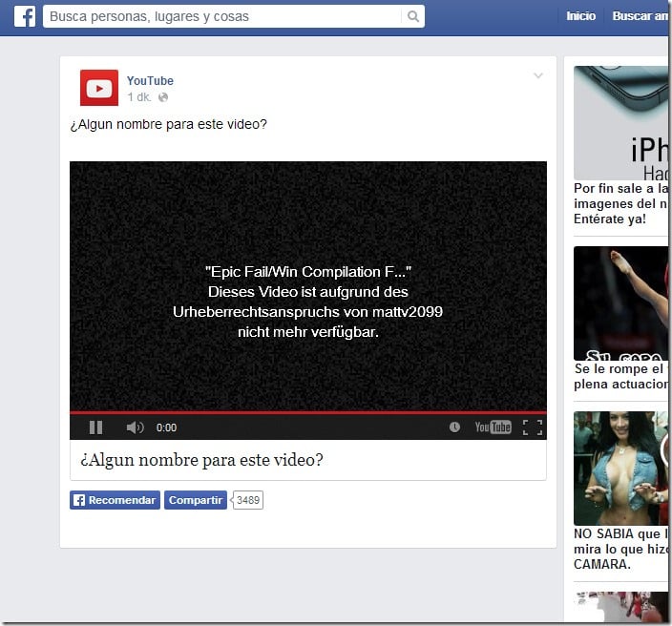Open the NO SABIA que ad text

click(x=620, y=549)
